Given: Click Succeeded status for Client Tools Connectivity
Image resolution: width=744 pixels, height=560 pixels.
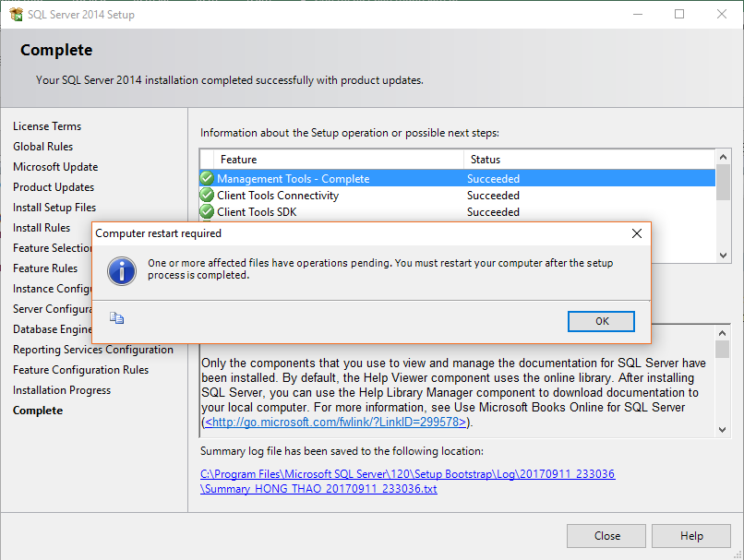Looking at the screenshot, I should point(493,196).
